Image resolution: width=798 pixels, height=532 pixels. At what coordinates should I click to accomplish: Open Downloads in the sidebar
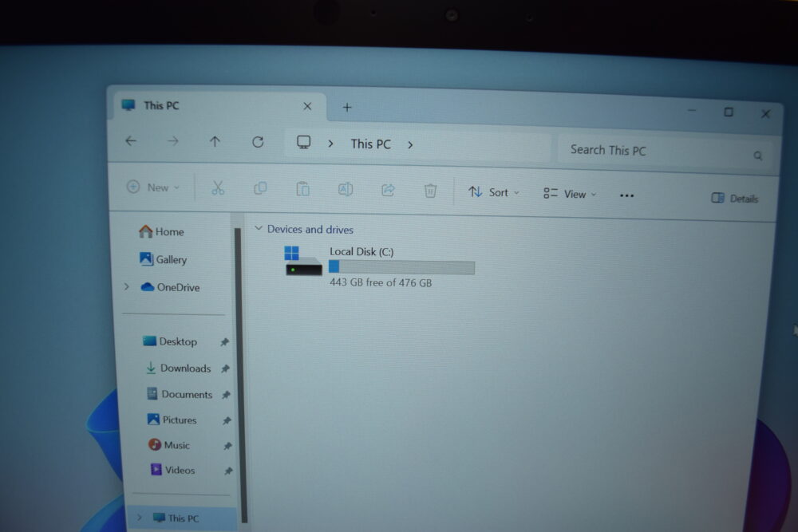[178, 368]
